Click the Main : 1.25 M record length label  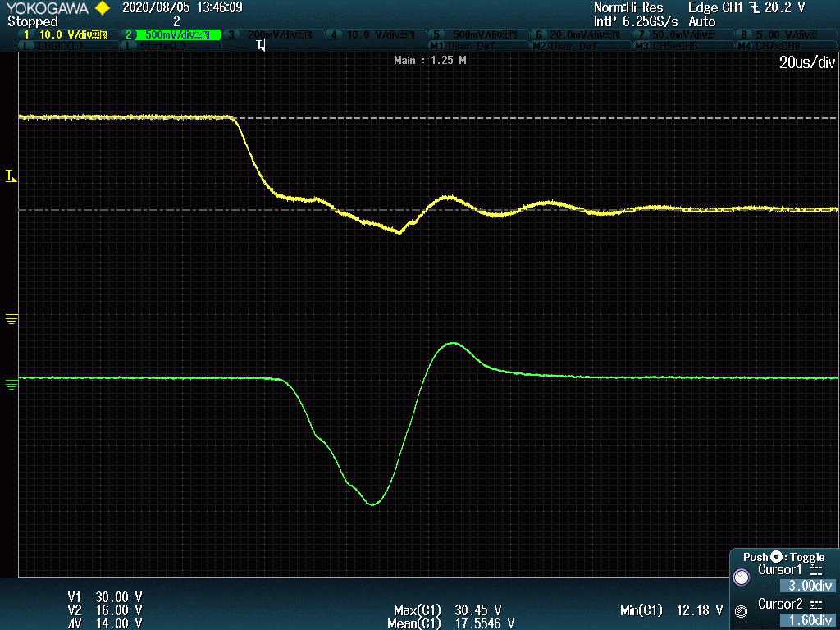point(430,61)
